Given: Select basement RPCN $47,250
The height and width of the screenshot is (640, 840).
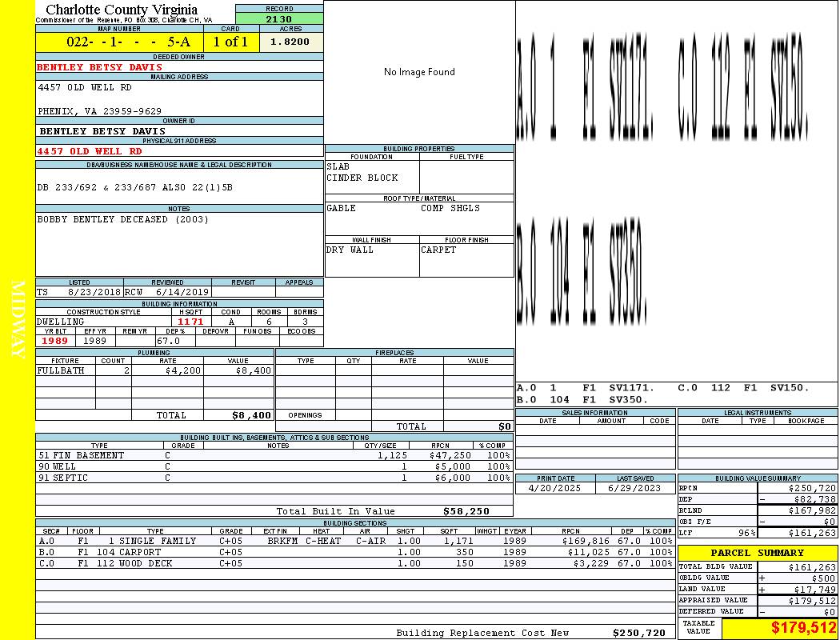Looking at the screenshot, I should tap(450, 456).
